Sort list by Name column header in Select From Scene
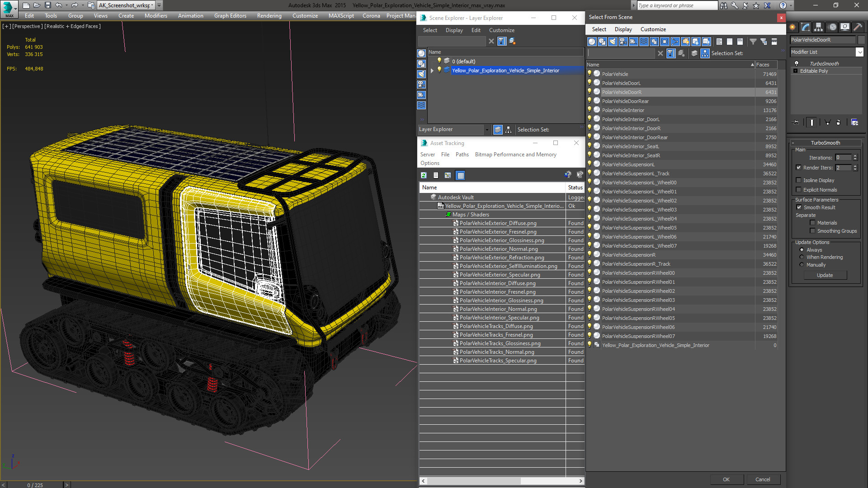The height and width of the screenshot is (488, 868). click(x=671, y=65)
